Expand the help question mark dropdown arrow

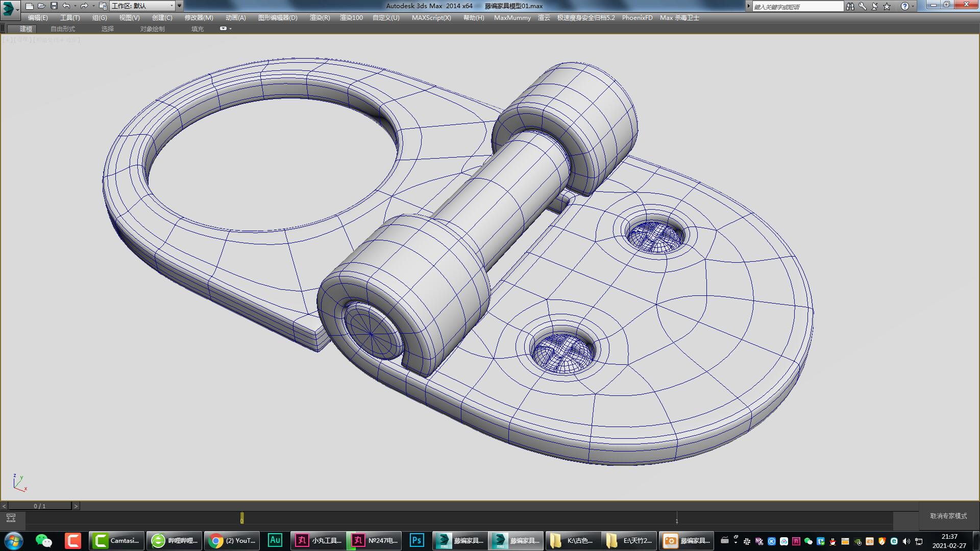913,6
